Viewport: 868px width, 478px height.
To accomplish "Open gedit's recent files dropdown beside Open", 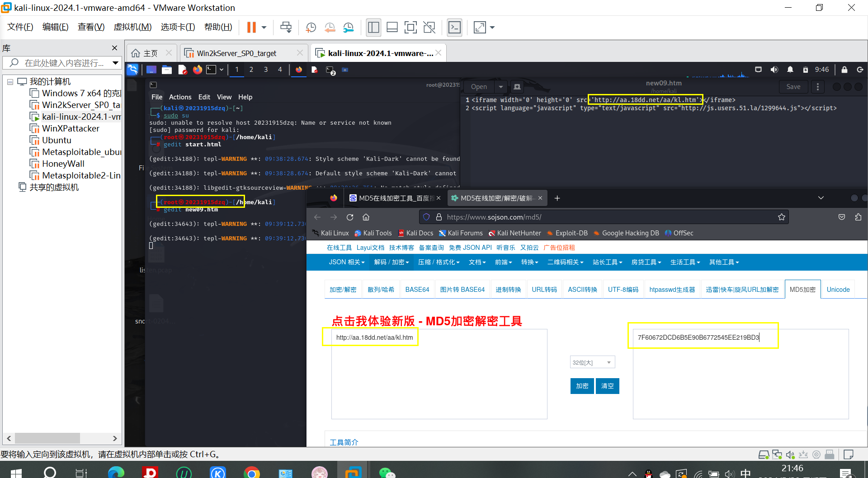I will pos(501,87).
